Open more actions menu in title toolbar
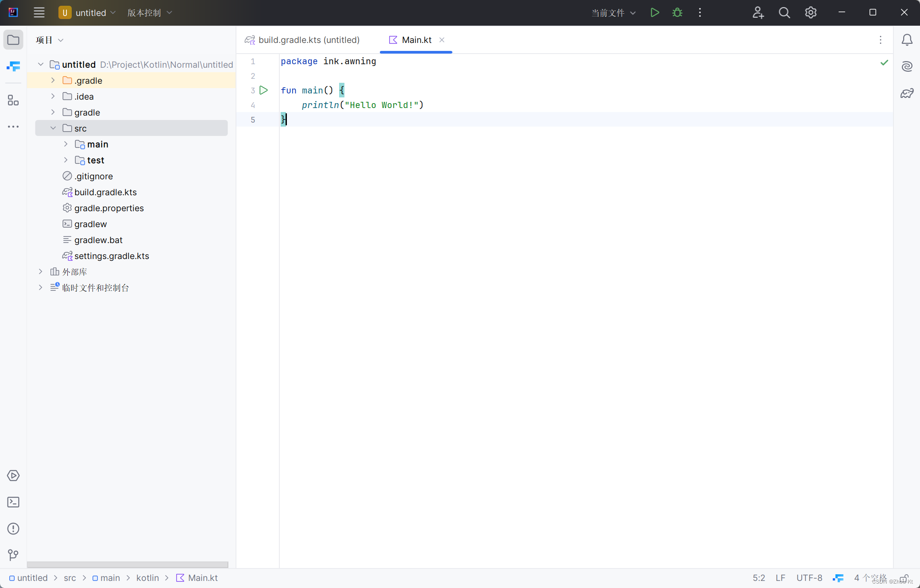The image size is (920, 588). [700, 12]
